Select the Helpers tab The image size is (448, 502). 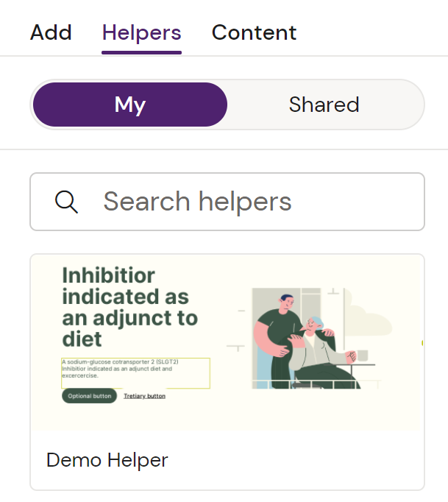(x=141, y=32)
